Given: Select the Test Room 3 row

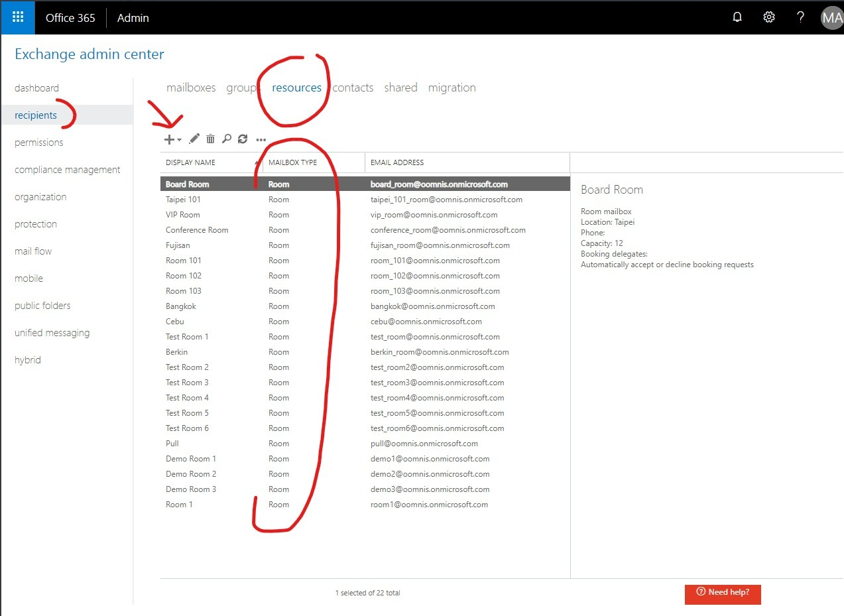Looking at the screenshot, I should click(365, 383).
